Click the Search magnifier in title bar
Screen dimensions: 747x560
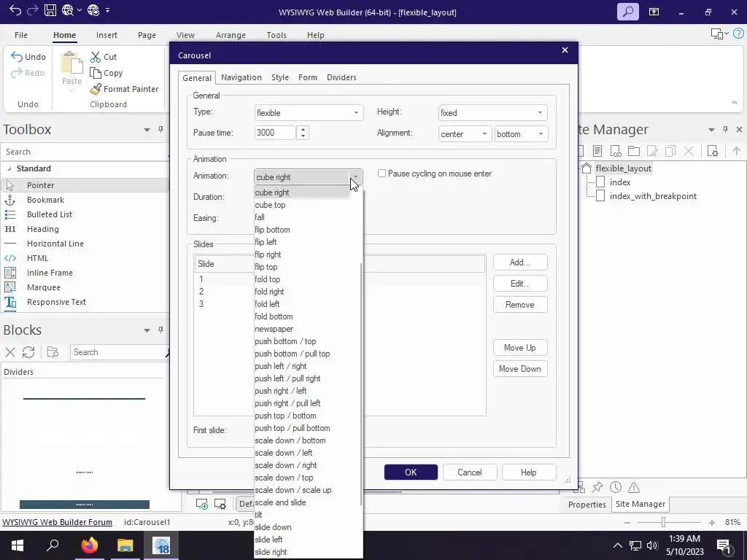628,12
